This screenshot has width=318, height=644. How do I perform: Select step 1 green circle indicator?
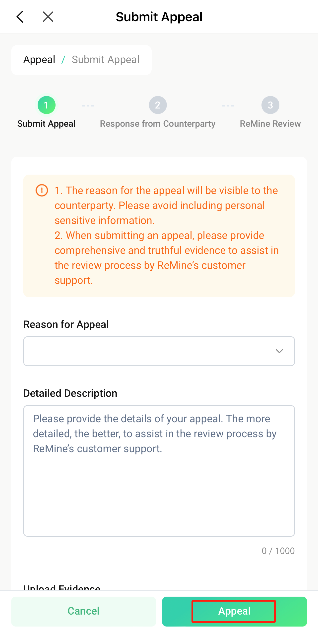point(46,105)
